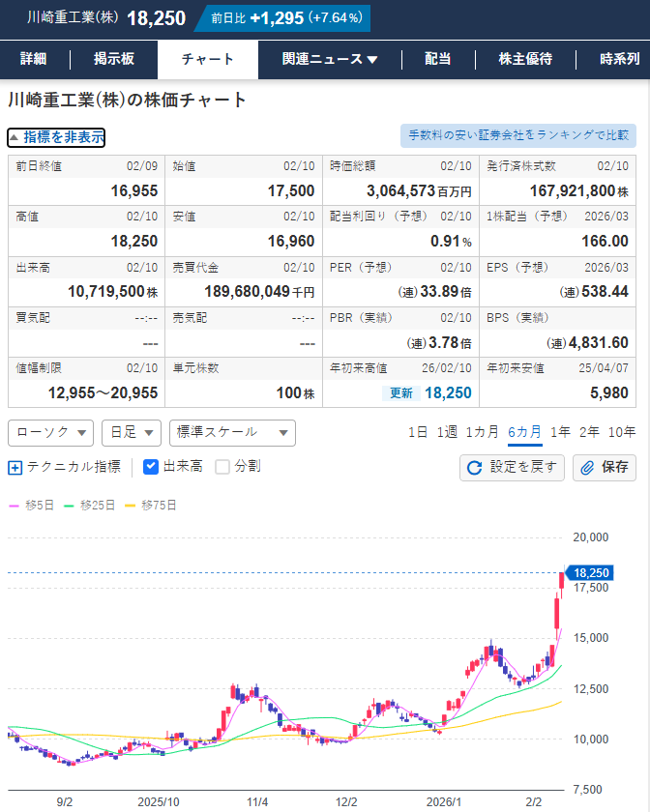Open the 標準スケール scale dropdown
This screenshot has width=650, height=812.
pyautogui.click(x=232, y=433)
